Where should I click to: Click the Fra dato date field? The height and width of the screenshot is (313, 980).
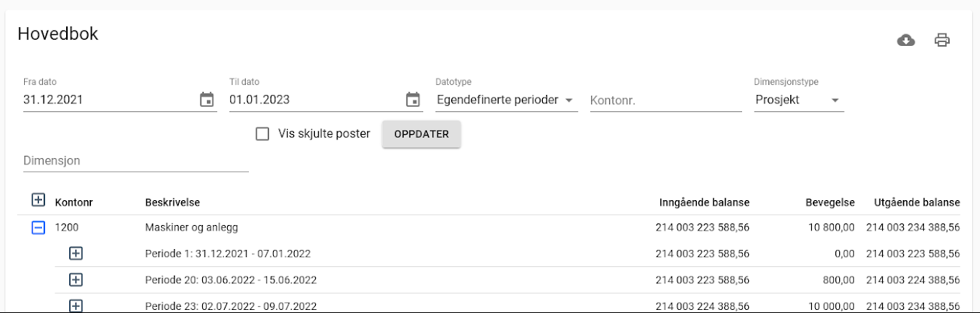107,100
